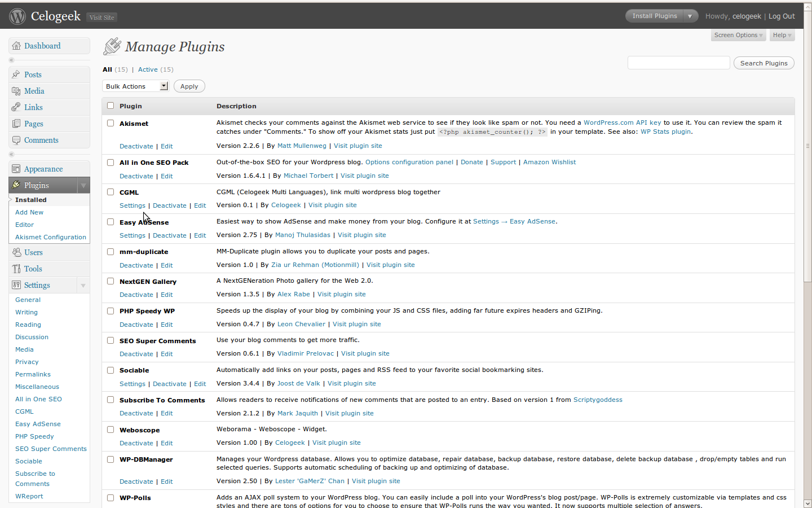Focus the plugin search input field
The width and height of the screenshot is (812, 508).
pyautogui.click(x=679, y=63)
